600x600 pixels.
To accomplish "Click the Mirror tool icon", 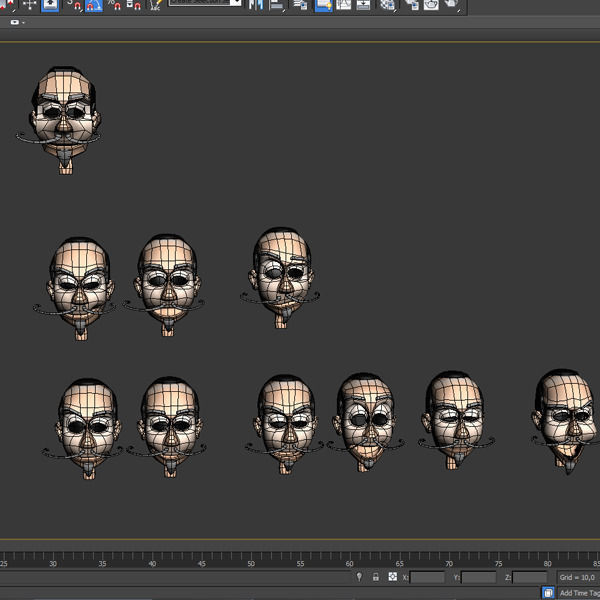I will pyautogui.click(x=256, y=4).
